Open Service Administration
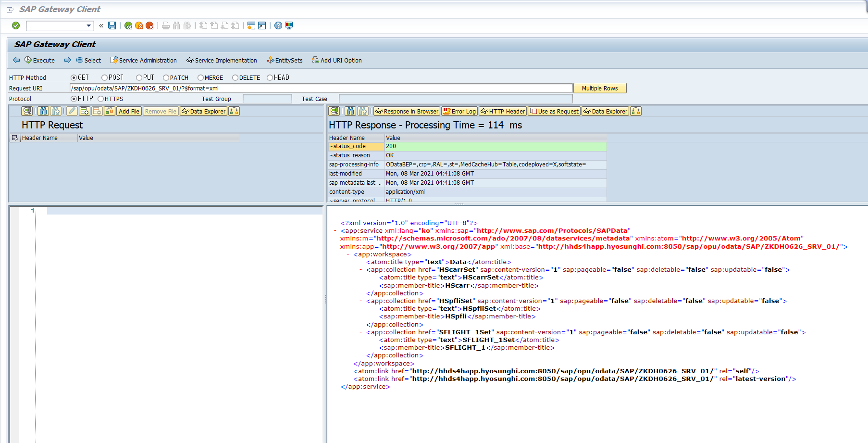 coord(144,60)
